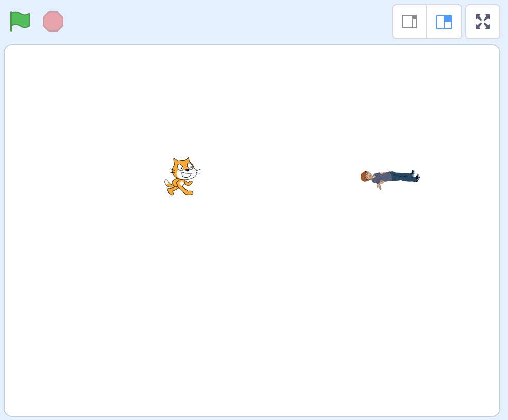Switch to large stage layout
Screen dimensions: 508x420
click(444, 22)
